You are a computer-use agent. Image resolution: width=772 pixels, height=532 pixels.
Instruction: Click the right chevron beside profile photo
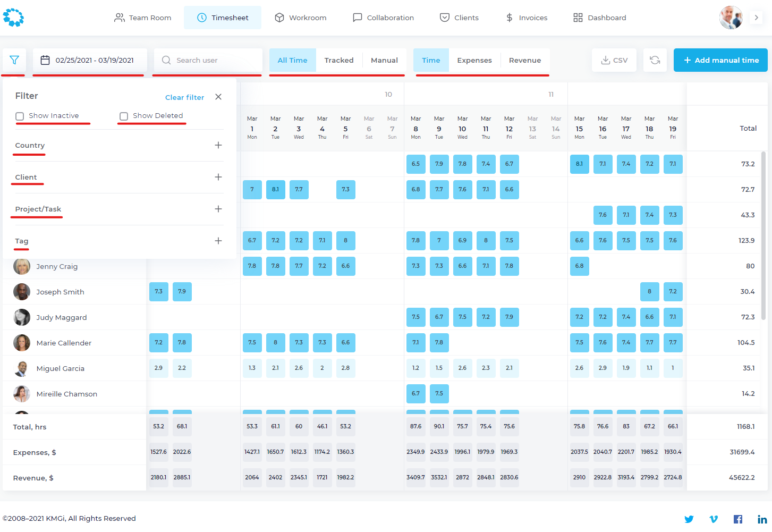click(756, 18)
